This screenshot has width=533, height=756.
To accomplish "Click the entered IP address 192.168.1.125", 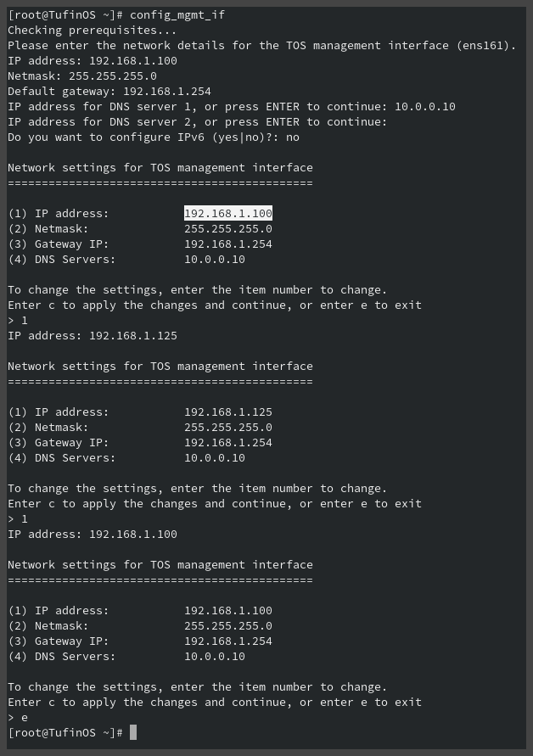I will (133, 335).
